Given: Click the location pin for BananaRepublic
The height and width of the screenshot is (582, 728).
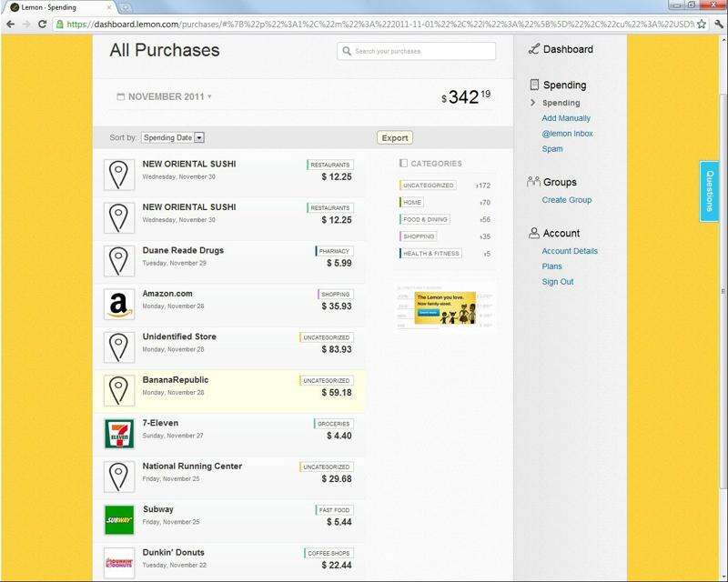Looking at the screenshot, I should [119, 390].
